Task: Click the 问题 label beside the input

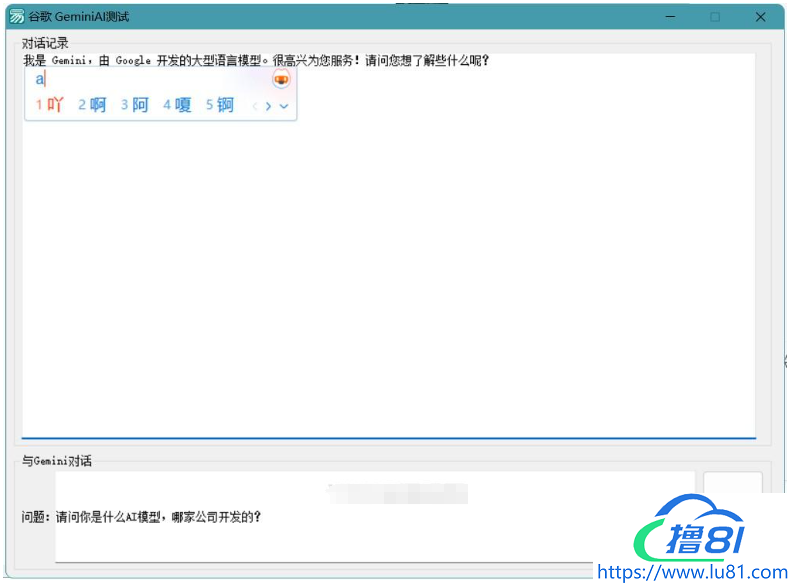Action: tap(36, 517)
